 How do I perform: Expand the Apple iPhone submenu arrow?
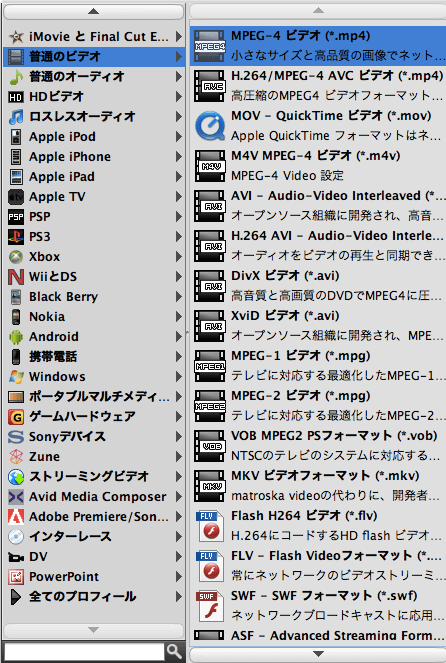pyautogui.click(x=179, y=156)
